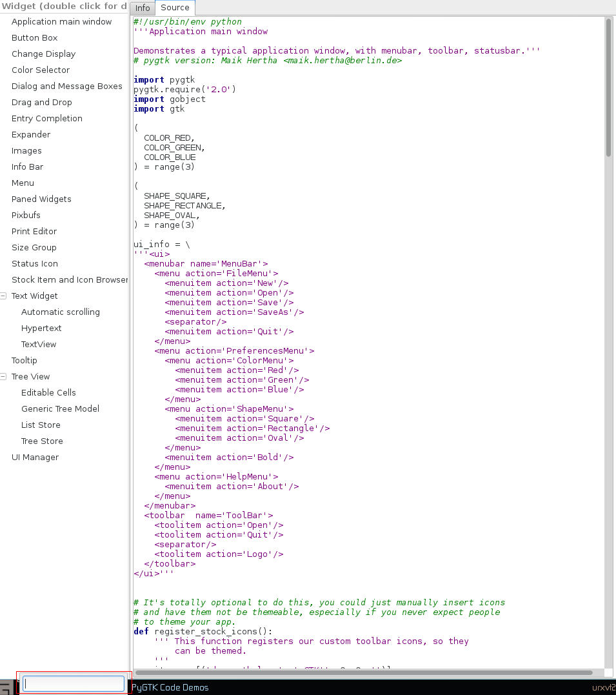
Task: Click the 'def register_stock_icons():' line
Action: pyautogui.click(x=203, y=631)
